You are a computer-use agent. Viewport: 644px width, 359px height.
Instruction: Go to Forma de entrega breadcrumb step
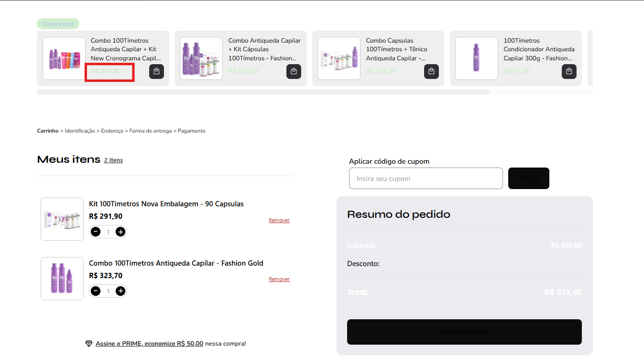[x=151, y=131]
